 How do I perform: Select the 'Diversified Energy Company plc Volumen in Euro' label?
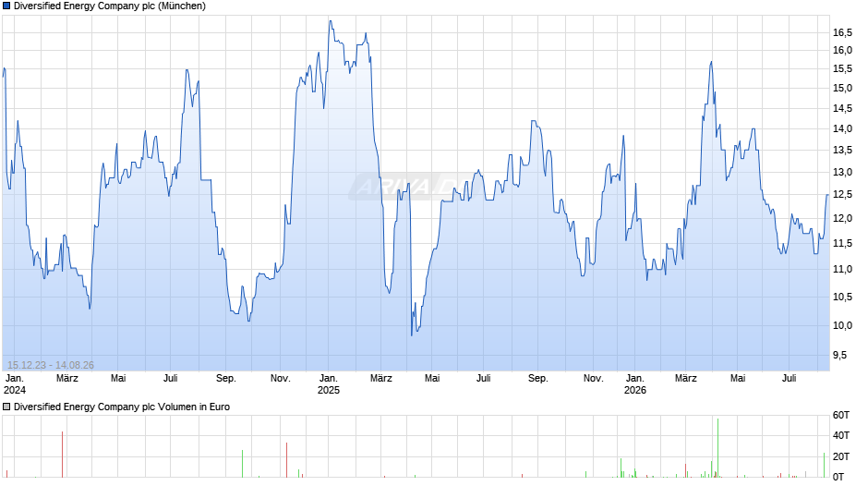tap(122, 407)
